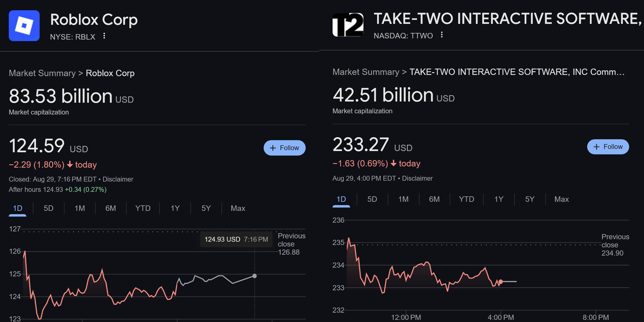
Task: Open the three-dot menu beside NASDAQ: TTWO
Action: pyautogui.click(x=442, y=35)
